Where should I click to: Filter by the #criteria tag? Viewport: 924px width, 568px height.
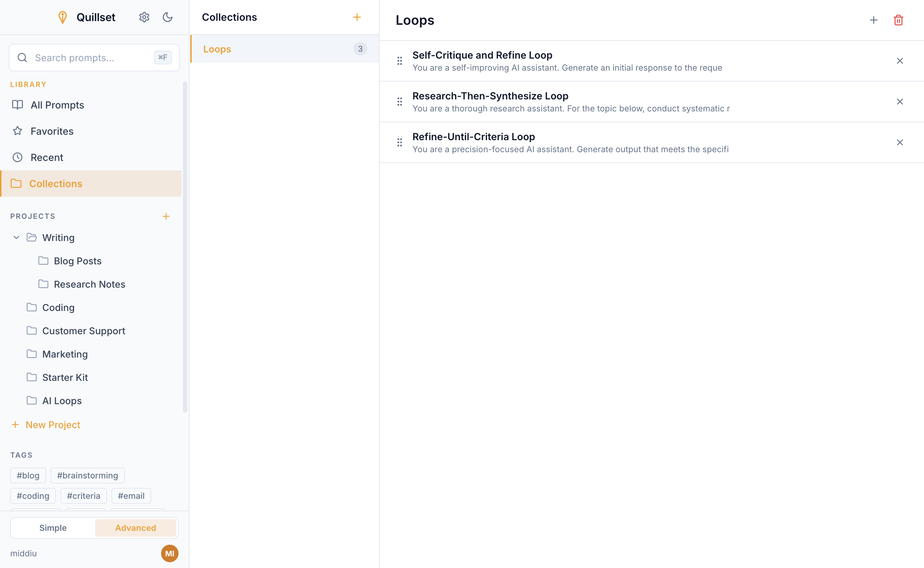(x=83, y=496)
